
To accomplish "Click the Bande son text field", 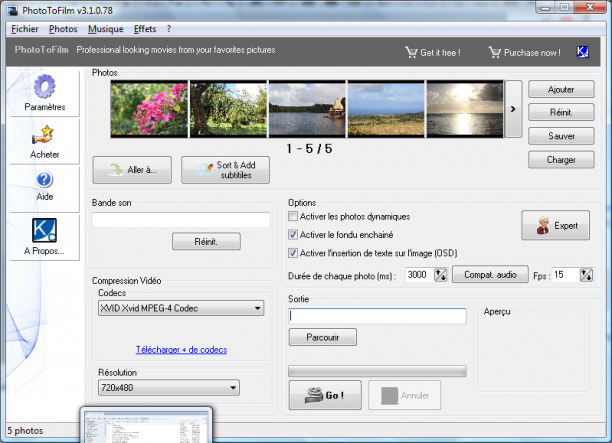I will click(181, 219).
